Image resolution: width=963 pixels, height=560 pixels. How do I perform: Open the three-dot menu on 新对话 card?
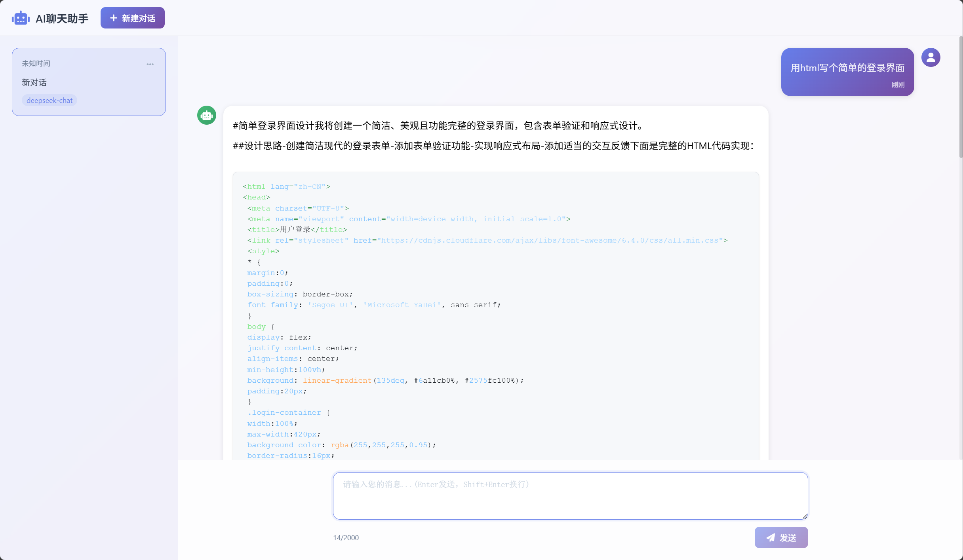(150, 64)
